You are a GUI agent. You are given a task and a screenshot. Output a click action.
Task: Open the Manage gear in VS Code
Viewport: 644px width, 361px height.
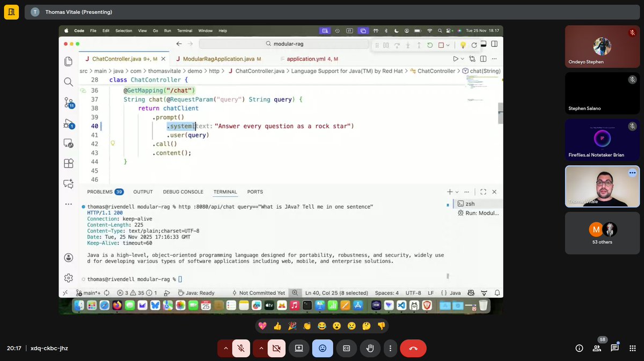click(x=68, y=278)
